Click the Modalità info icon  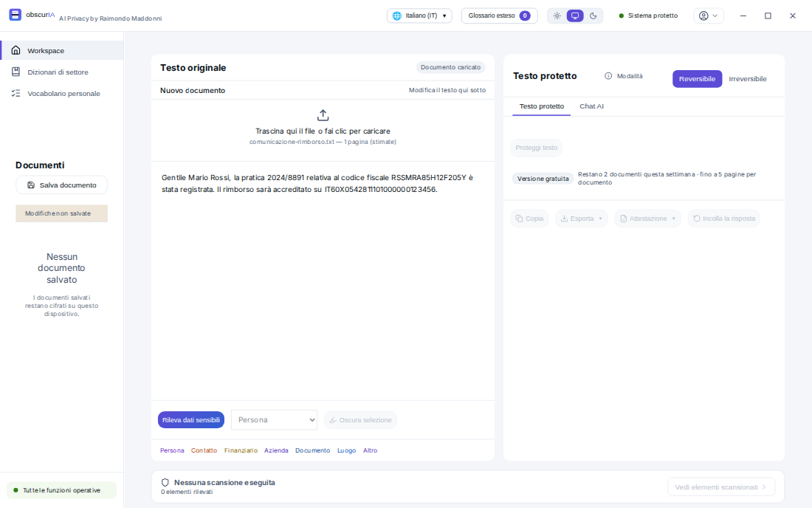coord(608,75)
